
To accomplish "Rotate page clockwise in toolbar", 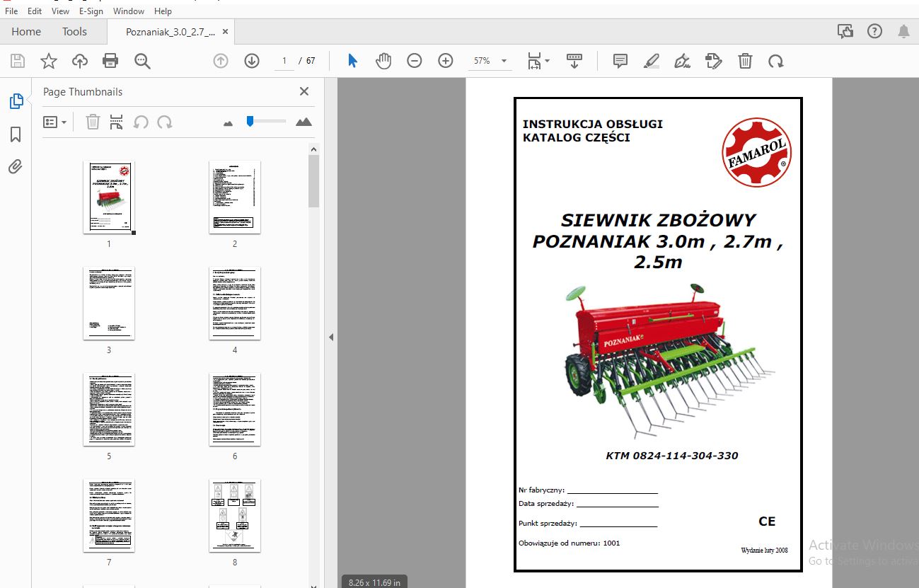I will tap(776, 61).
